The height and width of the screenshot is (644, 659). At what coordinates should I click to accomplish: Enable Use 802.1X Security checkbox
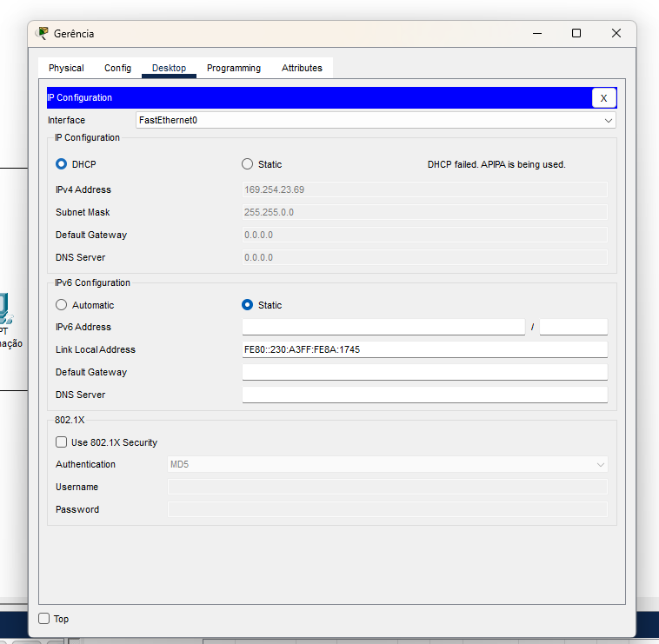click(62, 442)
